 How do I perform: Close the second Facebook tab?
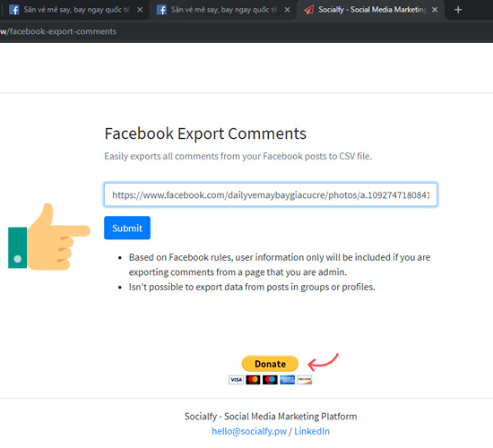click(x=287, y=10)
